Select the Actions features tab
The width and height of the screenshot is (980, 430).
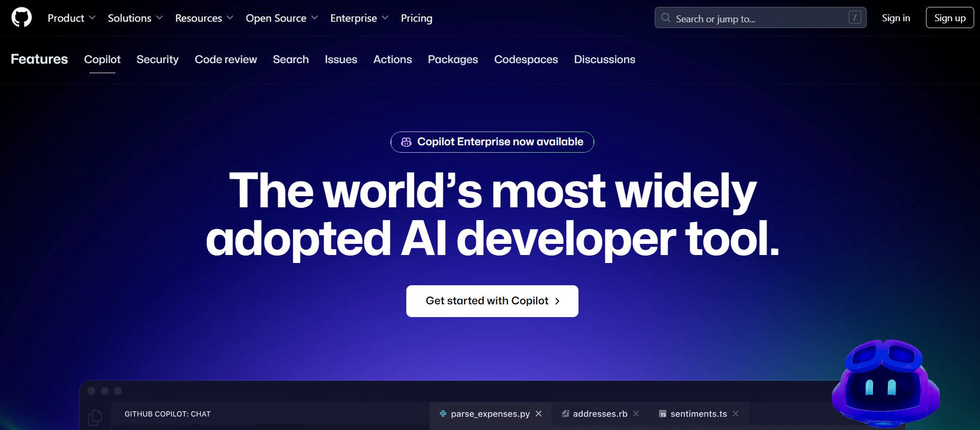click(393, 59)
